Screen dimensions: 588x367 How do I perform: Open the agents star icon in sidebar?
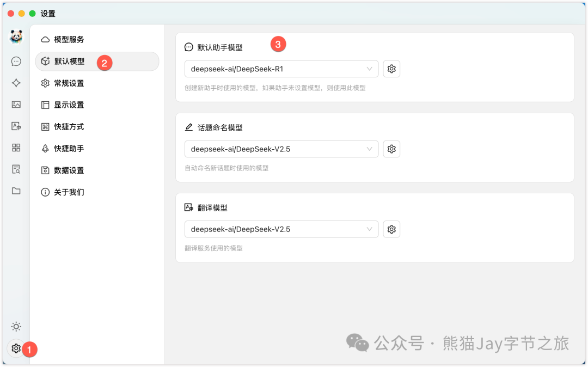pyautogui.click(x=16, y=83)
